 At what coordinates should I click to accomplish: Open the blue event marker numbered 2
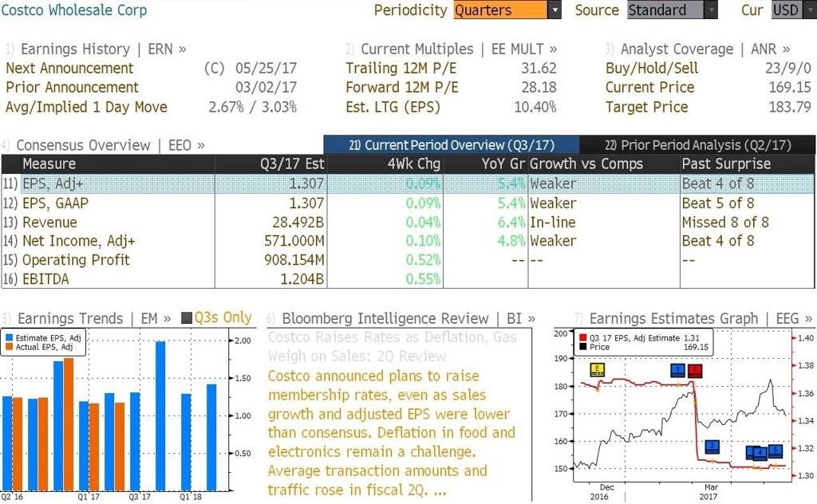712,447
